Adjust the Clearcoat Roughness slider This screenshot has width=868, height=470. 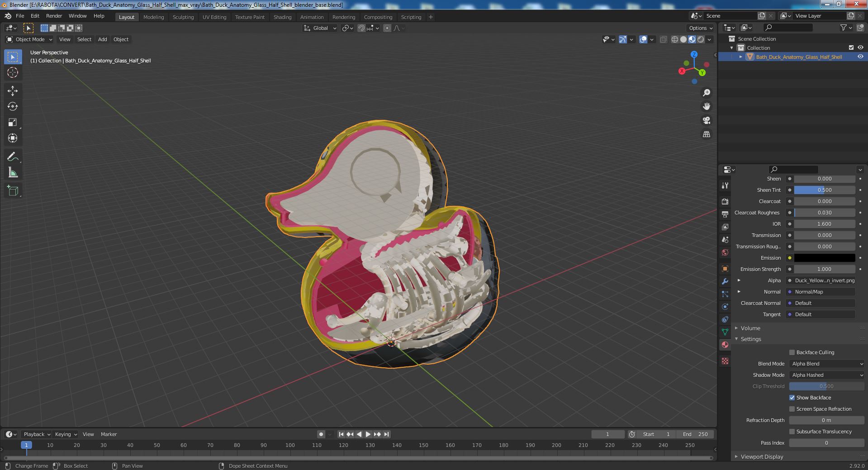(825, 213)
